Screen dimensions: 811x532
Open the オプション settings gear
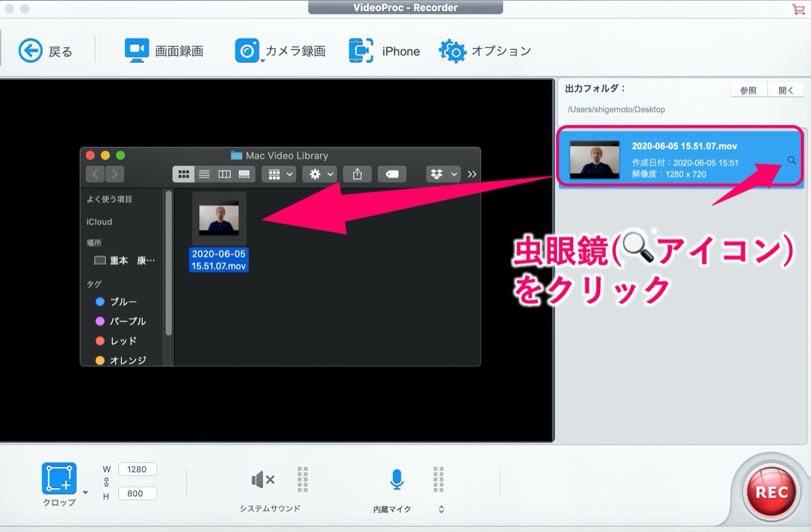(x=485, y=51)
